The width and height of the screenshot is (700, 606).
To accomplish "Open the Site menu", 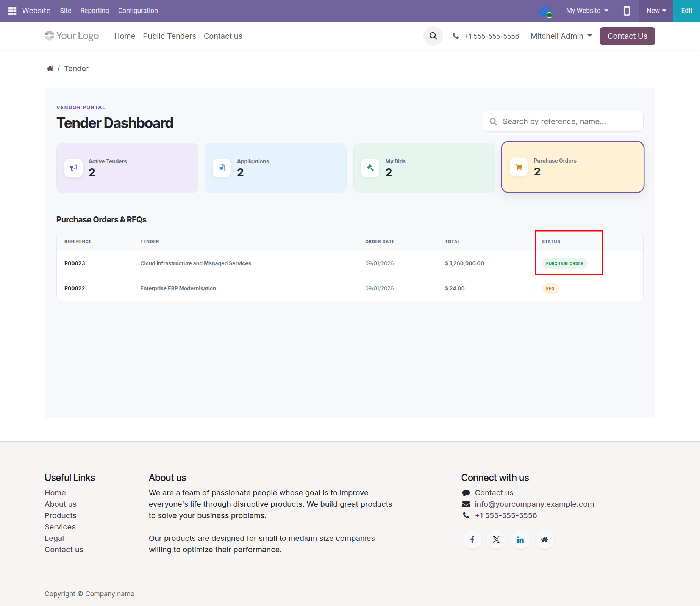I will [66, 11].
